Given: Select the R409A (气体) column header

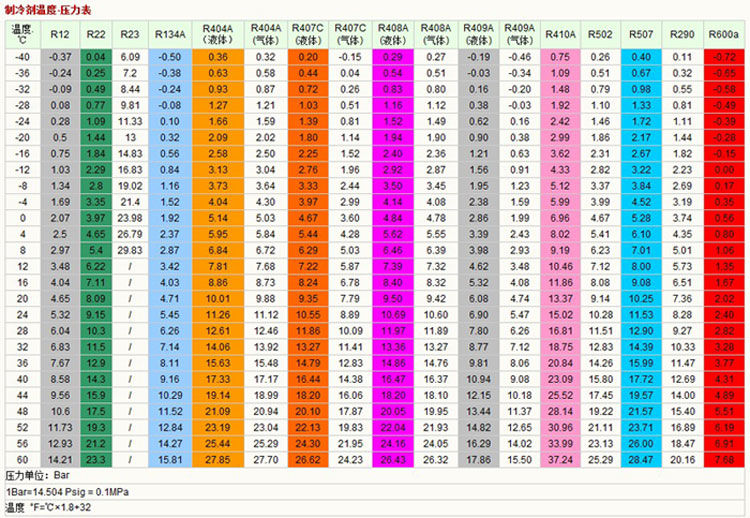Looking at the screenshot, I should [519, 35].
